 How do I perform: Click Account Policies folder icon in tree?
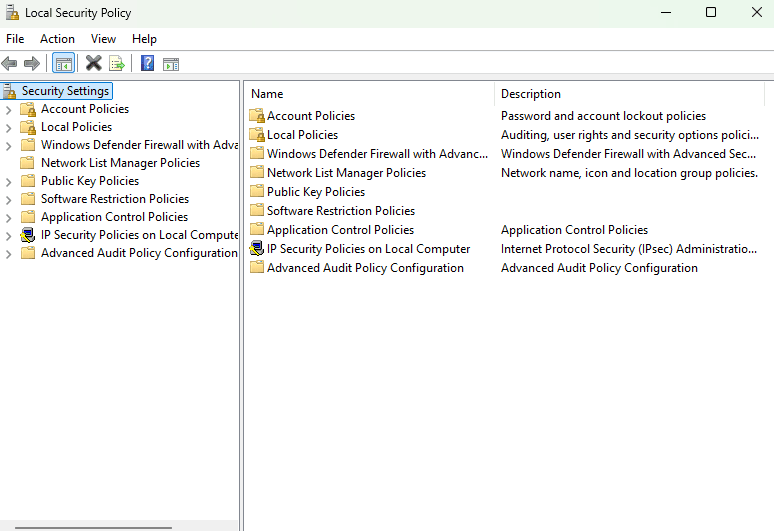coord(28,109)
